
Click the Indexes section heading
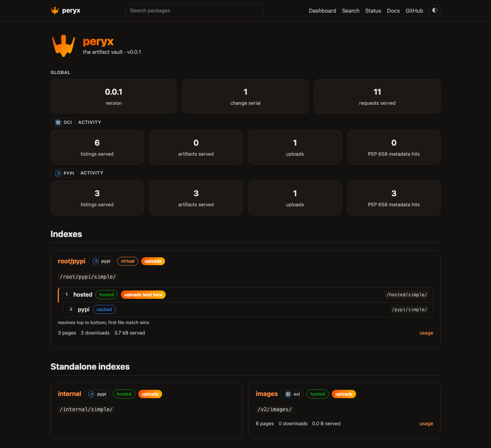66,234
